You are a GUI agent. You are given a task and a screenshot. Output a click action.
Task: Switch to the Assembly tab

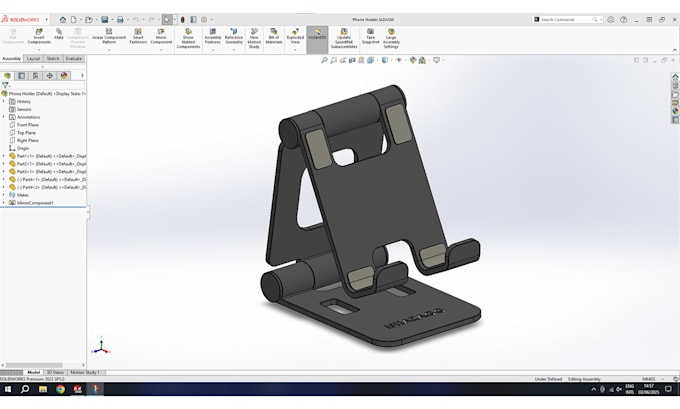11,59
